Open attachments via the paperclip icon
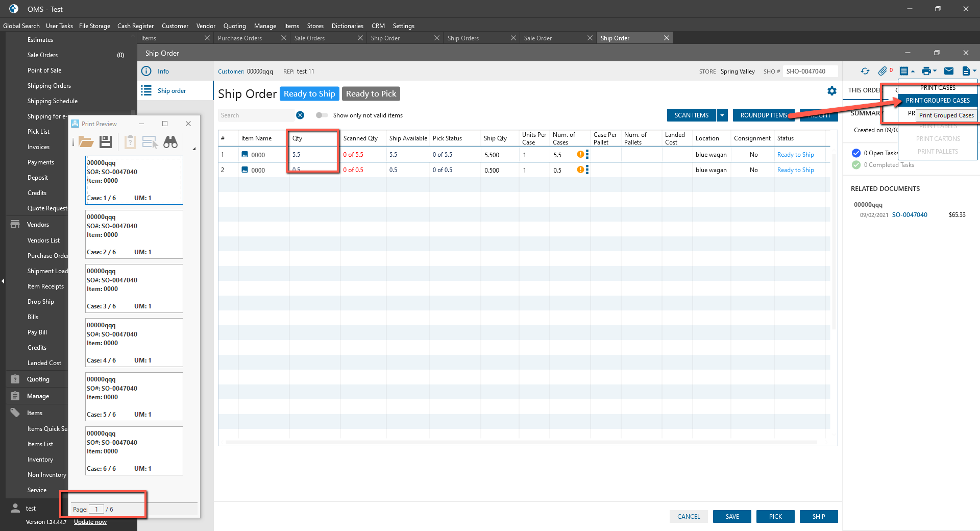The height and width of the screenshot is (531, 980). (883, 71)
